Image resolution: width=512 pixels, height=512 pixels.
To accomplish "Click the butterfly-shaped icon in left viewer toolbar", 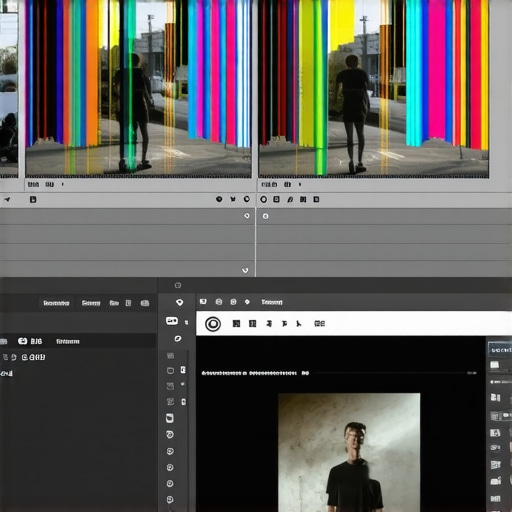I will [x=233, y=199].
